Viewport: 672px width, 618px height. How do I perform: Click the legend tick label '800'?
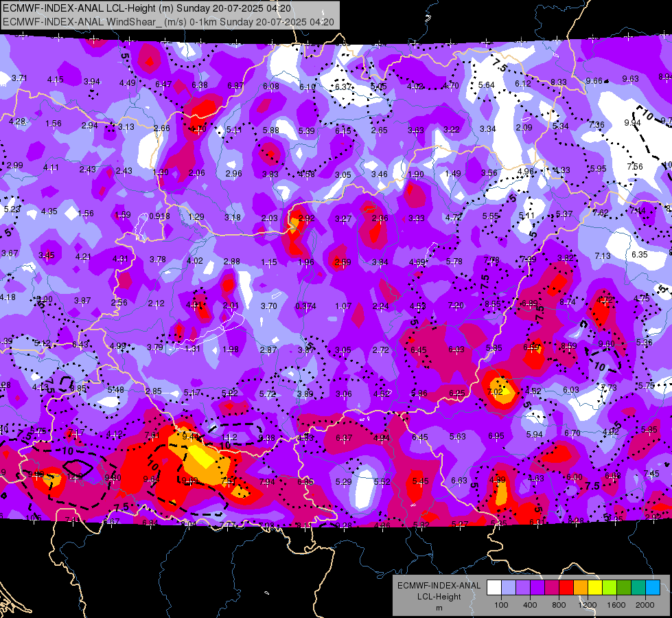click(559, 605)
